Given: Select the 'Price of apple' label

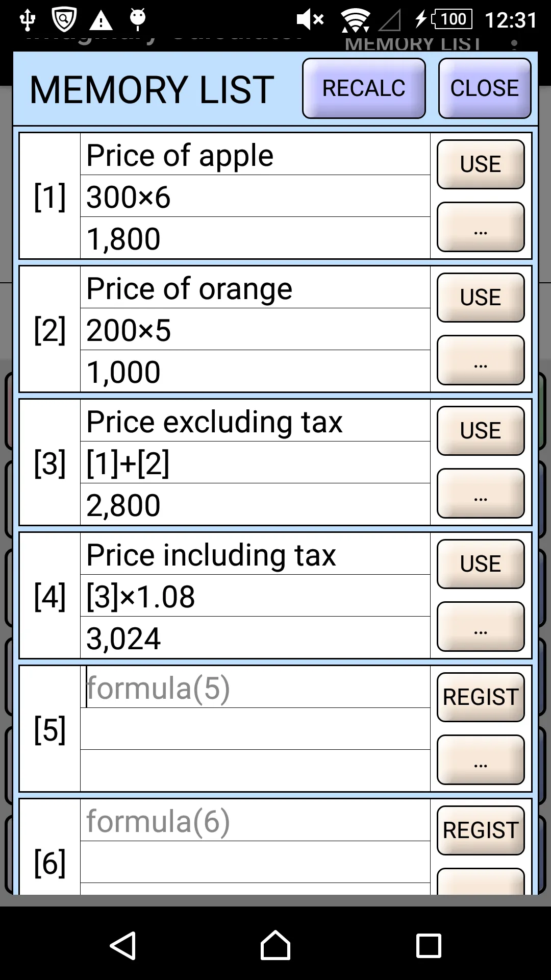Looking at the screenshot, I should (x=180, y=155).
